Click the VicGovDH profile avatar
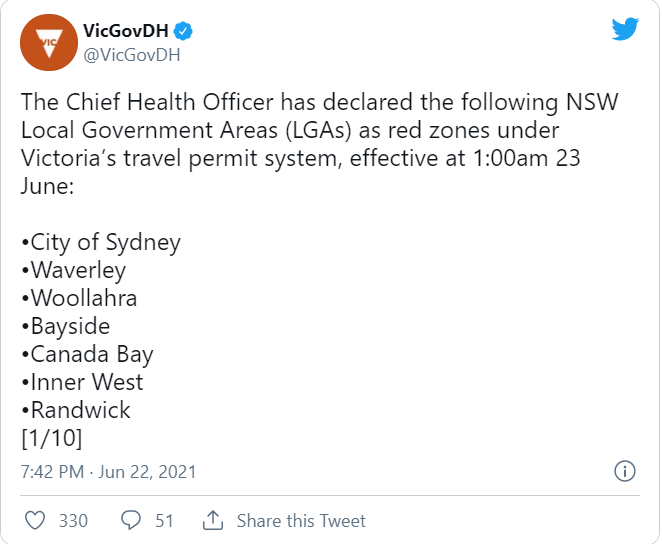The width and height of the screenshot is (662, 544). (x=49, y=43)
